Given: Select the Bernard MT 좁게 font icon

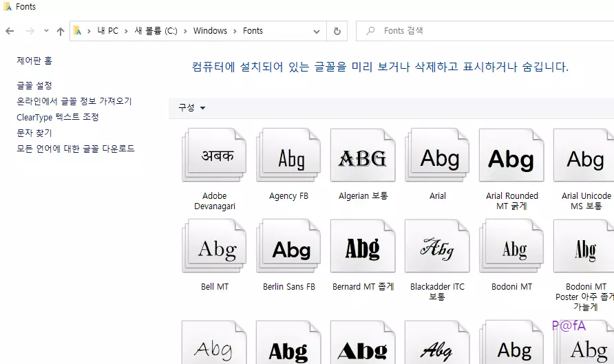Looking at the screenshot, I should pyautogui.click(x=363, y=246).
